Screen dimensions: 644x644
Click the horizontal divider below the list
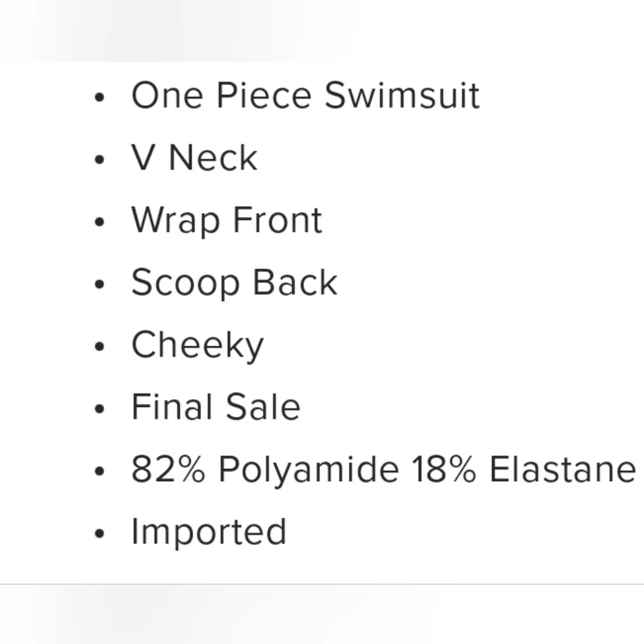click(322, 584)
